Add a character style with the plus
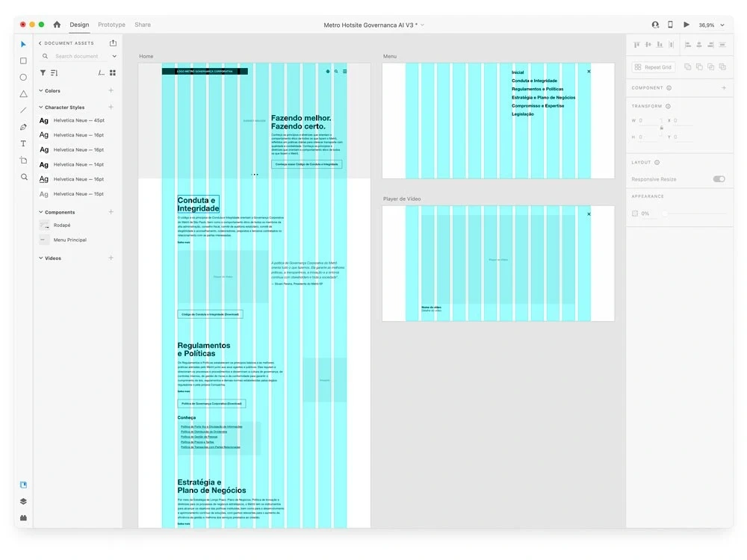This screenshot has height=560, width=747. coord(111,107)
